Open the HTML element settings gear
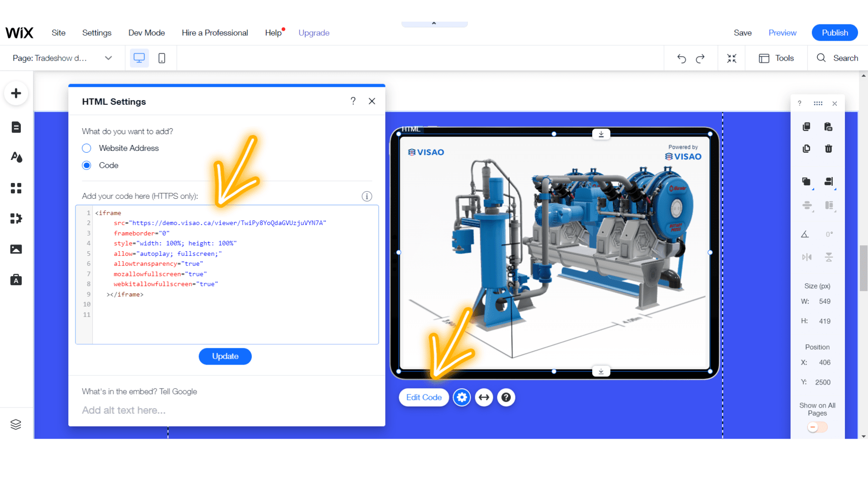Screen dimensions: 868x488 (x=462, y=398)
